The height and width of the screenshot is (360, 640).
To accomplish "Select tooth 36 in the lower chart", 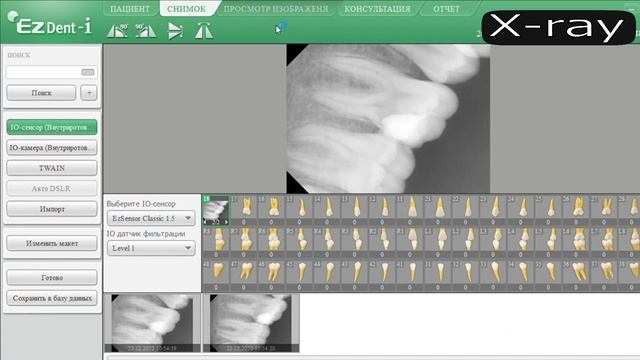I will 576,276.
